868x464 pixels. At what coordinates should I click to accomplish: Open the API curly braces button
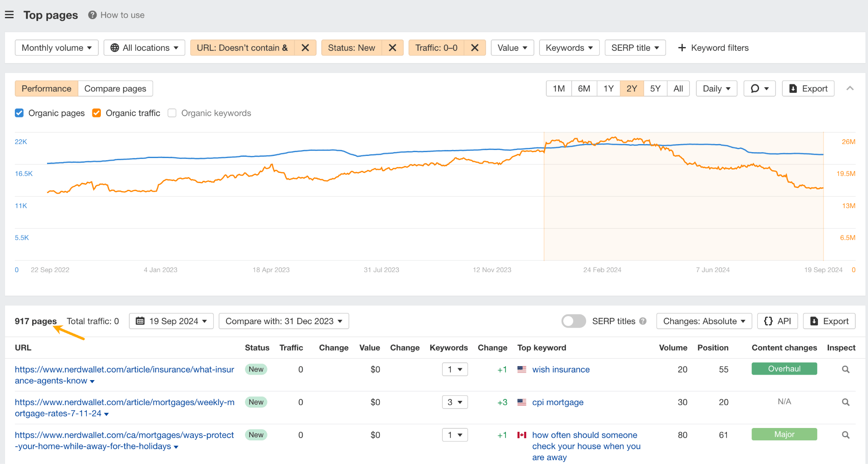(778, 321)
